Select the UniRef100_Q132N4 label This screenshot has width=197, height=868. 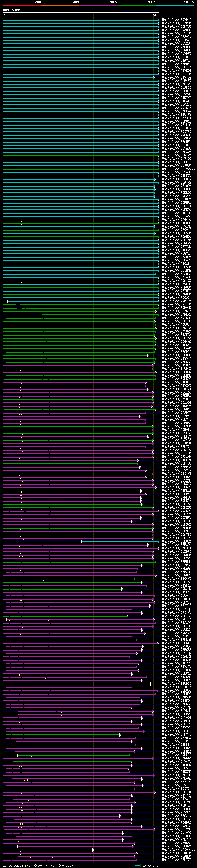click(x=177, y=481)
